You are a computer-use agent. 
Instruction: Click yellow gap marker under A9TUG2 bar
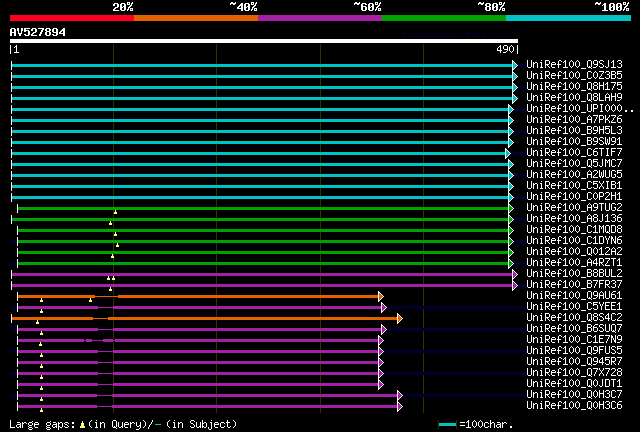pyautogui.click(x=116, y=212)
